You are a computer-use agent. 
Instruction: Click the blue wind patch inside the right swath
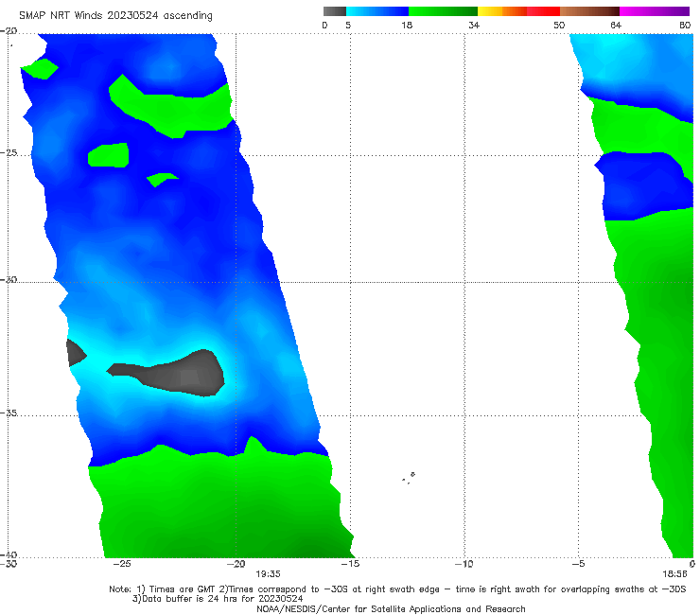643,185
